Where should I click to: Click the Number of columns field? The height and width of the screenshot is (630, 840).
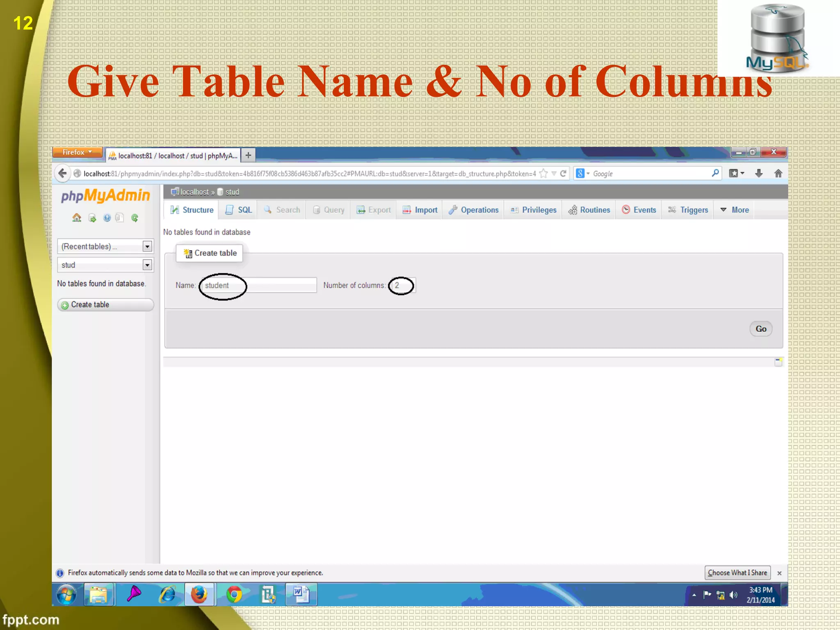tap(403, 285)
